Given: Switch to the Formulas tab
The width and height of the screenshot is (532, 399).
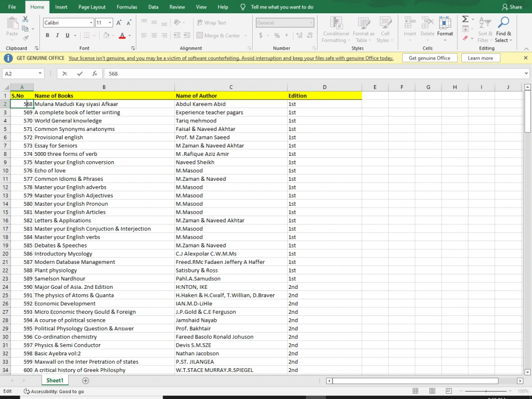Looking at the screenshot, I should pos(127,7).
